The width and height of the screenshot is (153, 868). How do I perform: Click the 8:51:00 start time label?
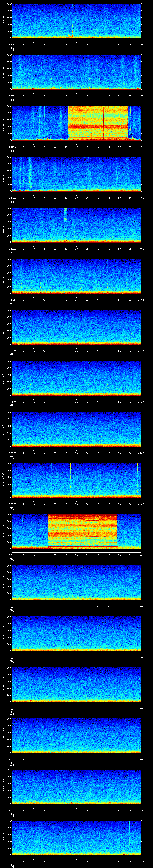[x=12, y=402]
